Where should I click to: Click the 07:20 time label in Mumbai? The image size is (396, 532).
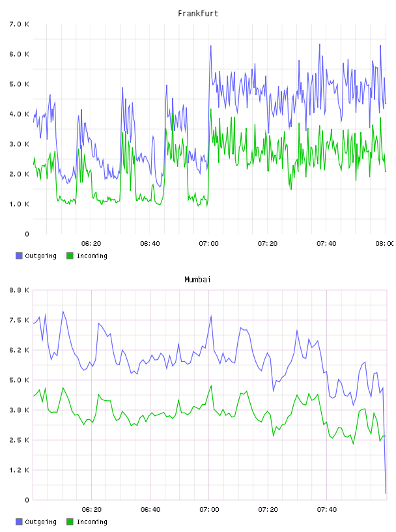pyautogui.click(x=268, y=510)
